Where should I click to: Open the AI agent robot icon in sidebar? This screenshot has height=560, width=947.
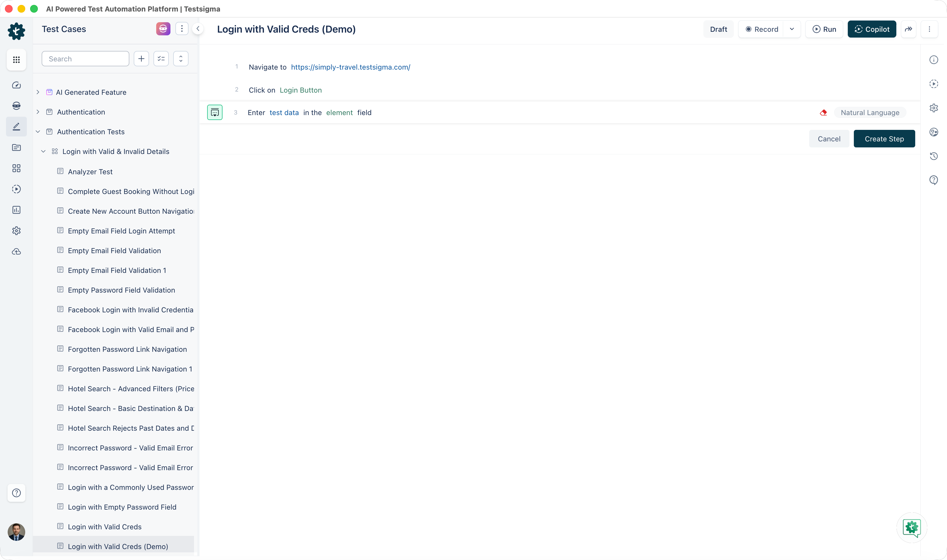[16, 106]
